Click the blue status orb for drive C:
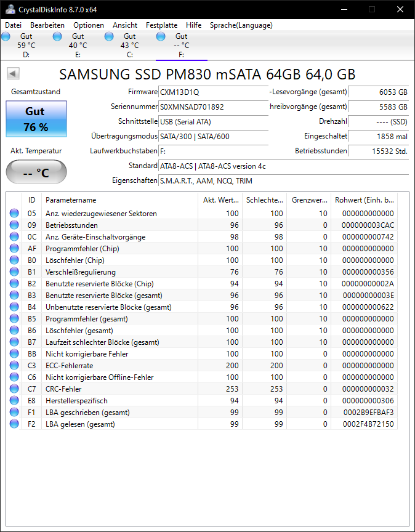This screenshot has height=532, width=415. coord(109,36)
